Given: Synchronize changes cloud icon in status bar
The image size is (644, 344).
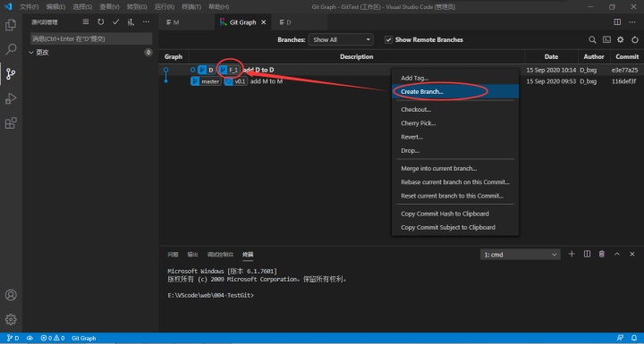Looking at the screenshot, I should tap(30, 339).
